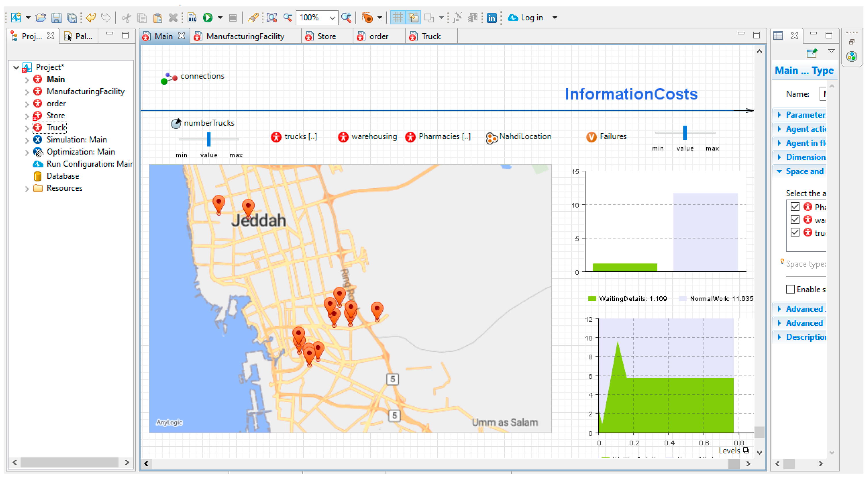
Task: Toggle the Pharmacies agent checkbox
Action: pos(795,207)
